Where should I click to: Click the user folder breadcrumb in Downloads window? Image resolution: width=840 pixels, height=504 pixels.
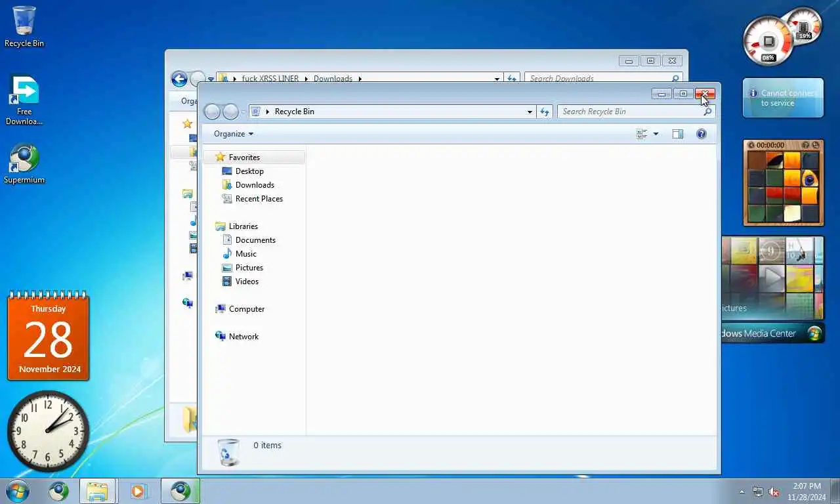coord(270,78)
